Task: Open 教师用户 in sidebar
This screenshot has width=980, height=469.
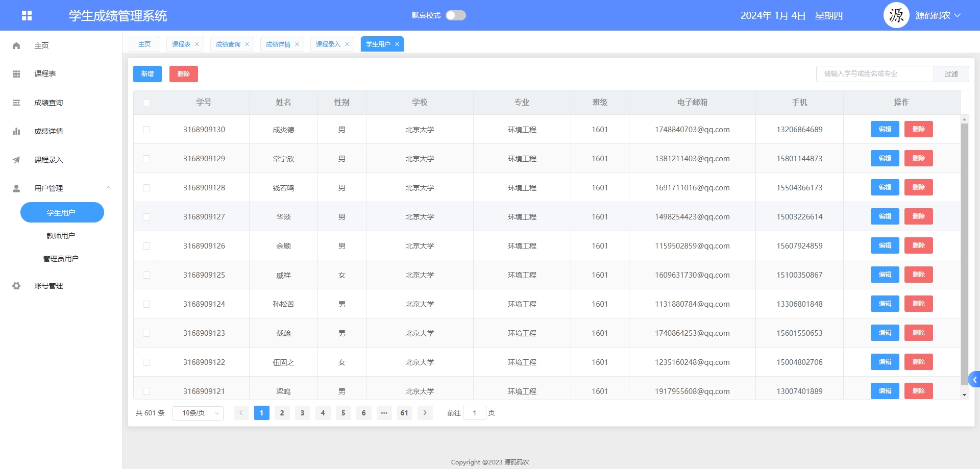Action: (61, 236)
